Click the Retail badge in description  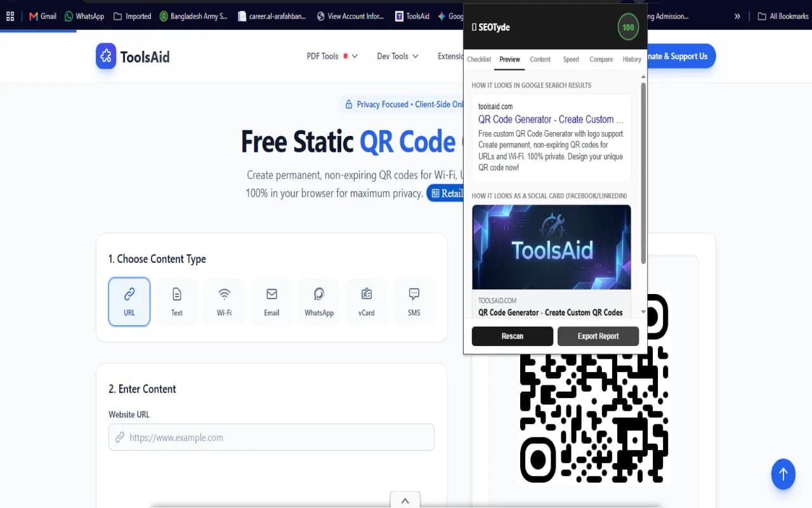coord(446,193)
